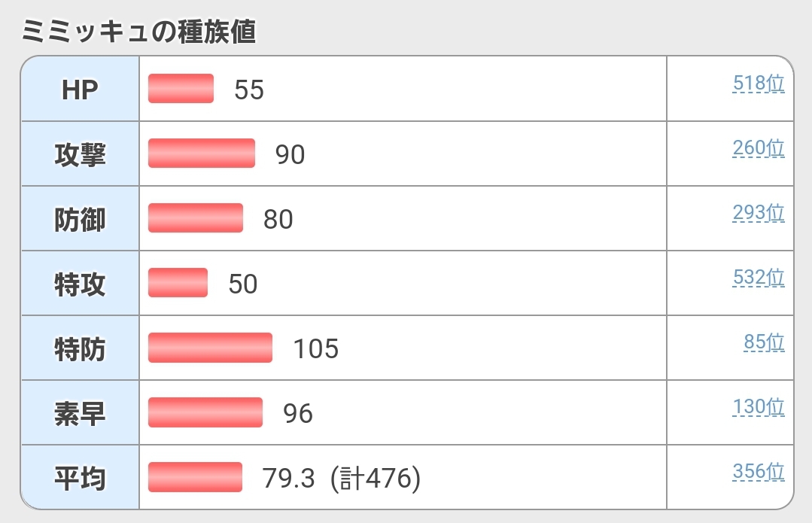Open the HP 518位 ranking link
The height and width of the screenshot is (523, 812).
[x=758, y=84]
